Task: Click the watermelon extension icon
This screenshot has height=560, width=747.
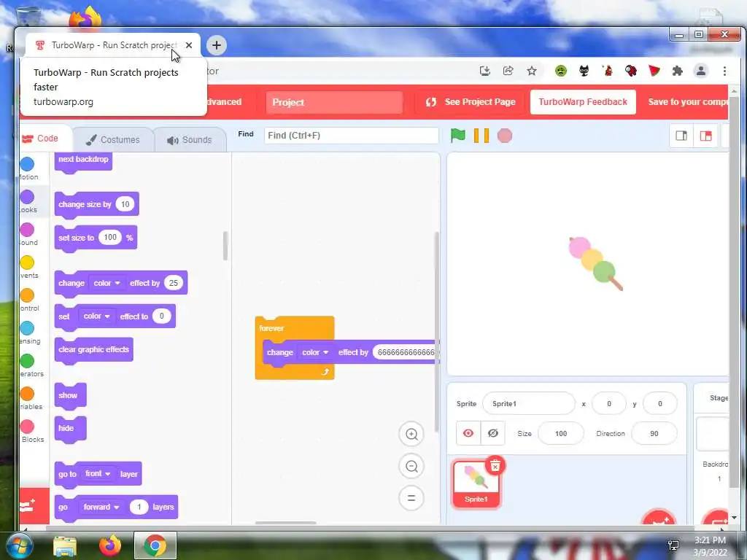Action: click(x=654, y=71)
